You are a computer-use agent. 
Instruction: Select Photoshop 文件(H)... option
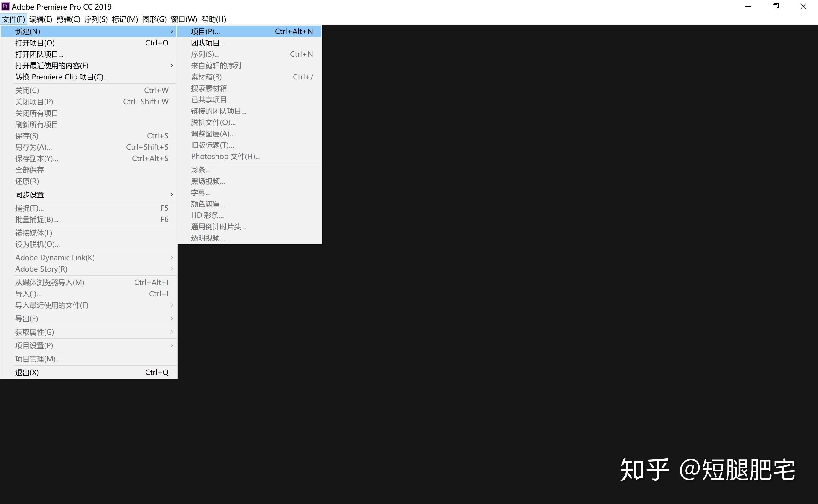(x=226, y=156)
